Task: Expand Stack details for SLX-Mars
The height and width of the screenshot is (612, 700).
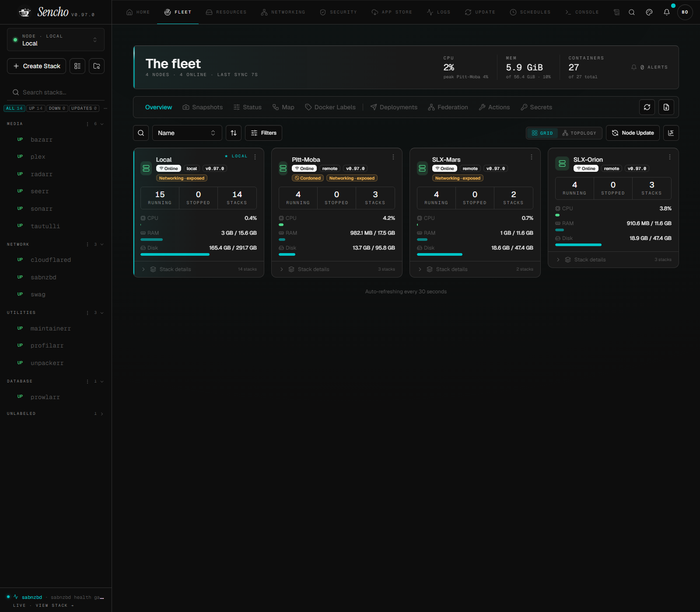Action: [x=475, y=269]
